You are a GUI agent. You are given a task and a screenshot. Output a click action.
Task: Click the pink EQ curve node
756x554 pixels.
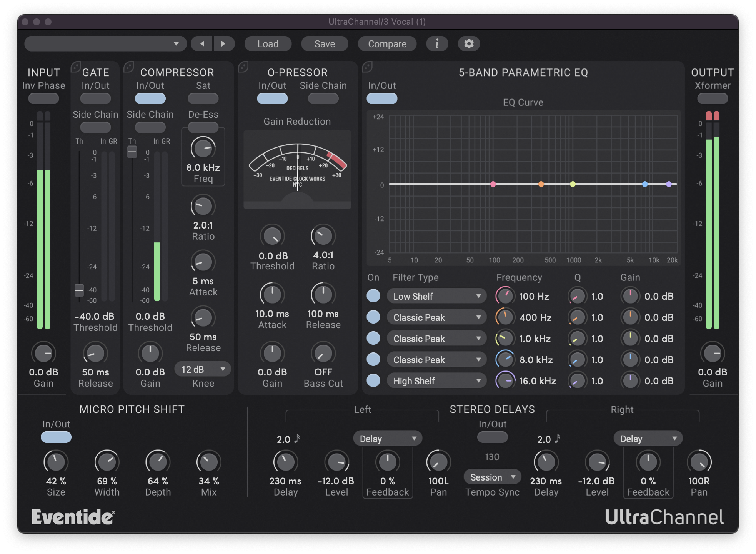pyautogui.click(x=493, y=184)
